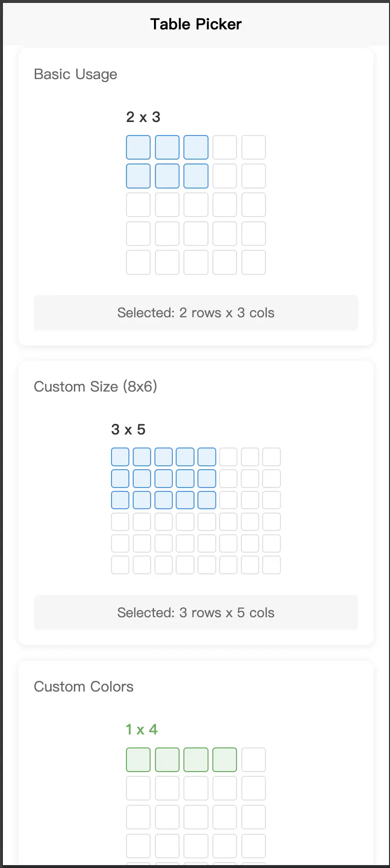The image size is (390, 868).
Task: Click the "Table Picker" page title
Action: point(195,24)
